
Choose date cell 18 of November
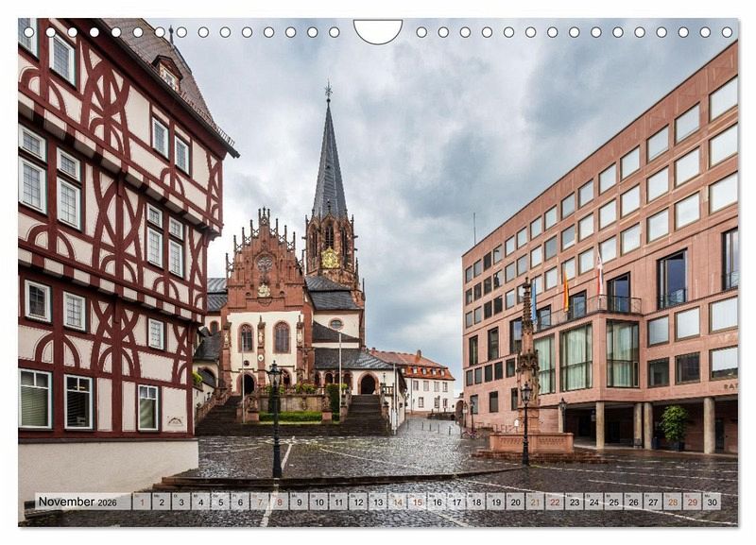coord(476,502)
